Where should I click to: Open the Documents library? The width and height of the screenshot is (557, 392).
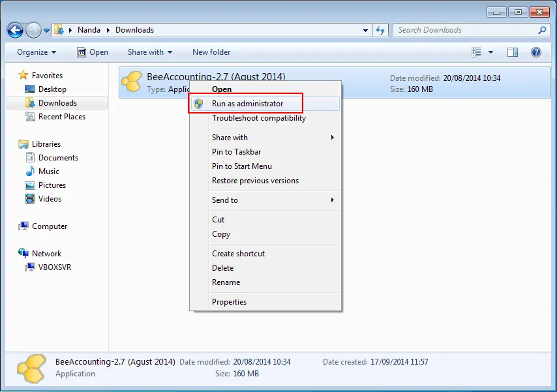click(58, 158)
